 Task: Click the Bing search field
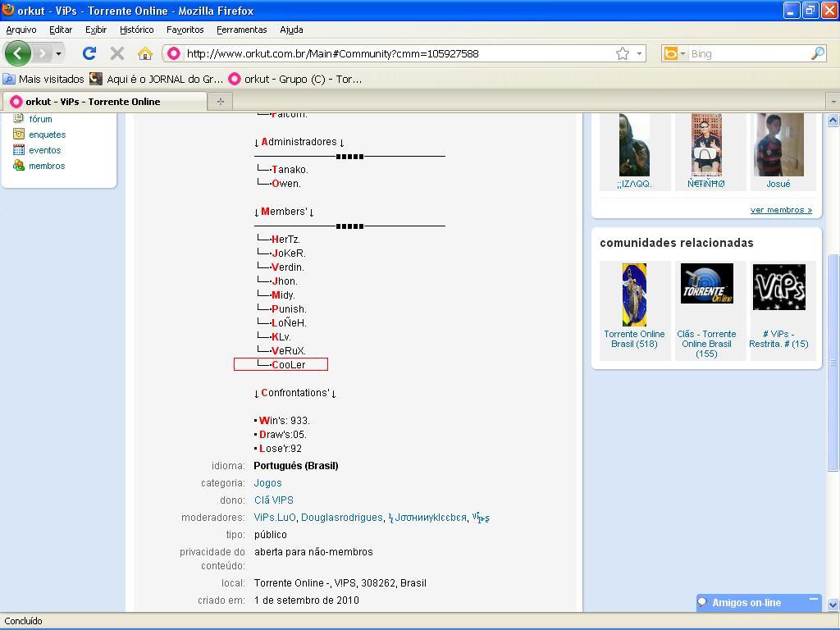pyautogui.click(x=749, y=53)
